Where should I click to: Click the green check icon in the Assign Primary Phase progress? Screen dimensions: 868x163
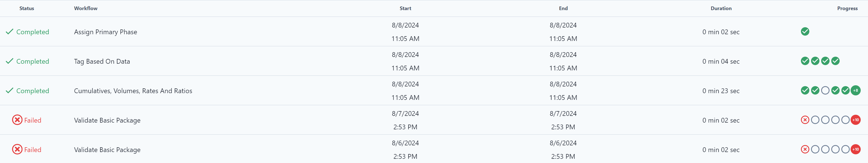tap(805, 31)
